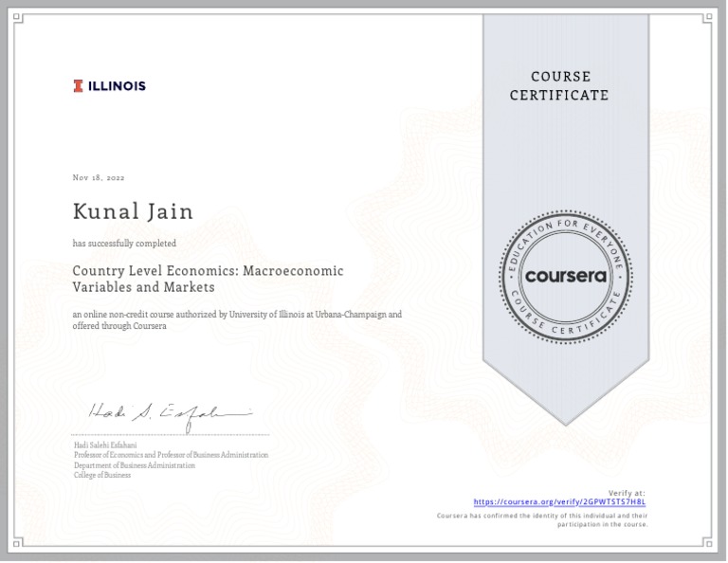Open the coursera.org verify link

(559, 501)
